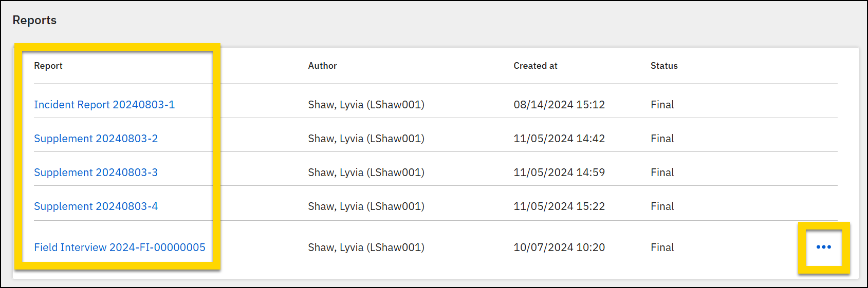This screenshot has height=288, width=868.
Task: Select created date 11/05/2024 15:22
Action: [x=559, y=206]
